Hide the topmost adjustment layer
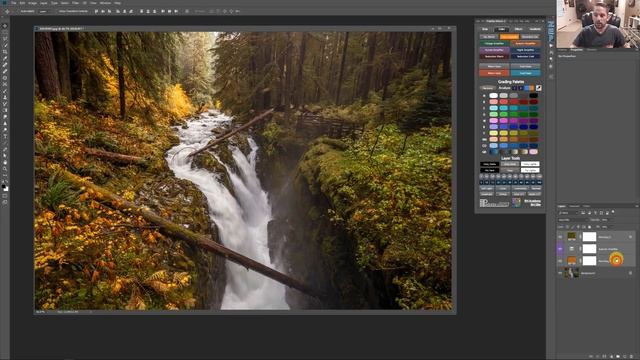640x360 pixels. pyautogui.click(x=560, y=237)
